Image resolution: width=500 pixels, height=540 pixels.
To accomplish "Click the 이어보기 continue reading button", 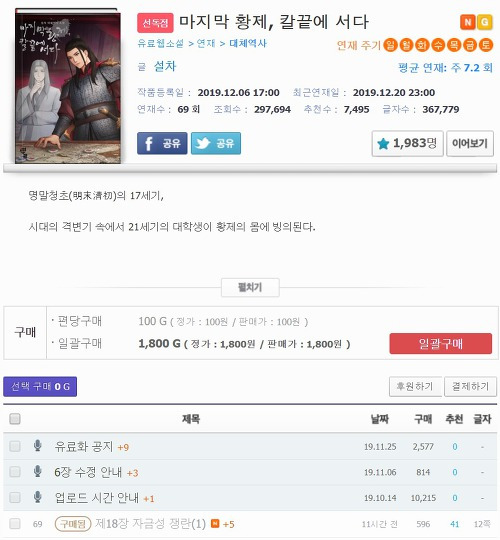I will pyautogui.click(x=470, y=143).
